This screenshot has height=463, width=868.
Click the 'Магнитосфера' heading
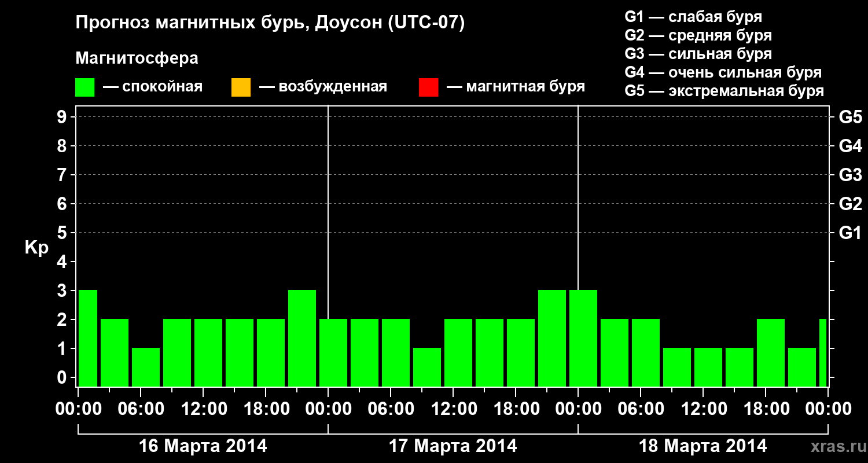click(137, 58)
